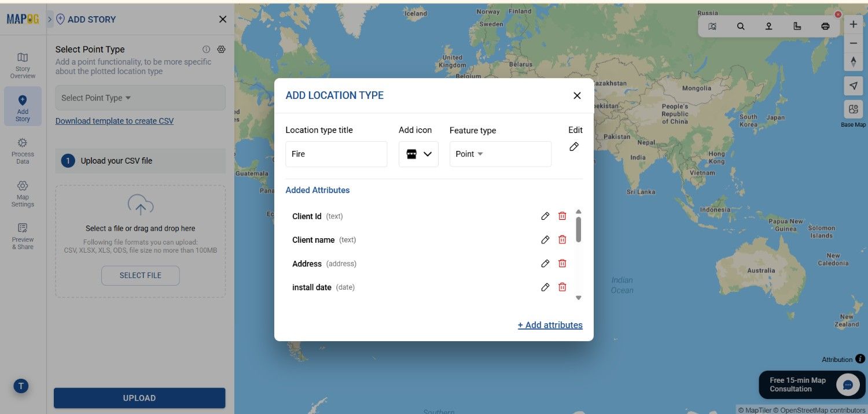The width and height of the screenshot is (868, 414).
Task: Open the Add icon dropdown
Action: tap(418, 154)
